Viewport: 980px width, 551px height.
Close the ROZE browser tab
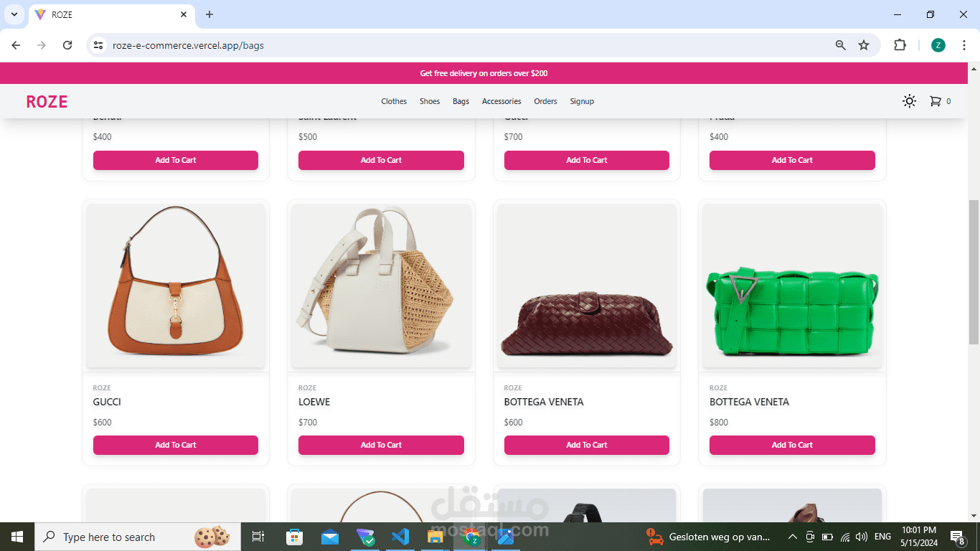[x=184, y=14]
